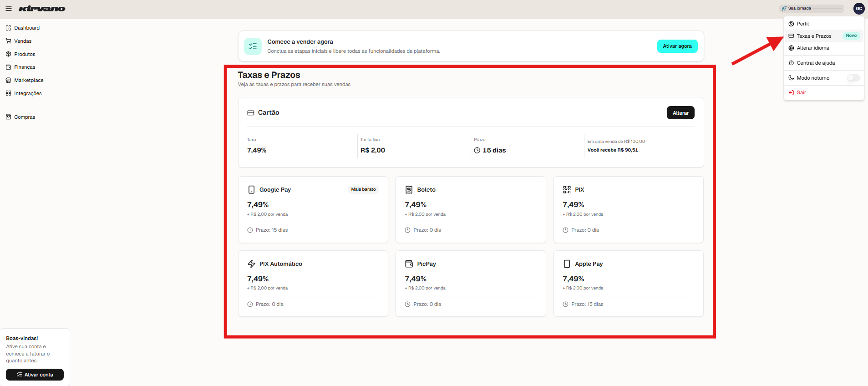This screenshot has width=868, height=386.
Task: Click the Você recebe R$ 90,51 text
Action: (613, 150)
